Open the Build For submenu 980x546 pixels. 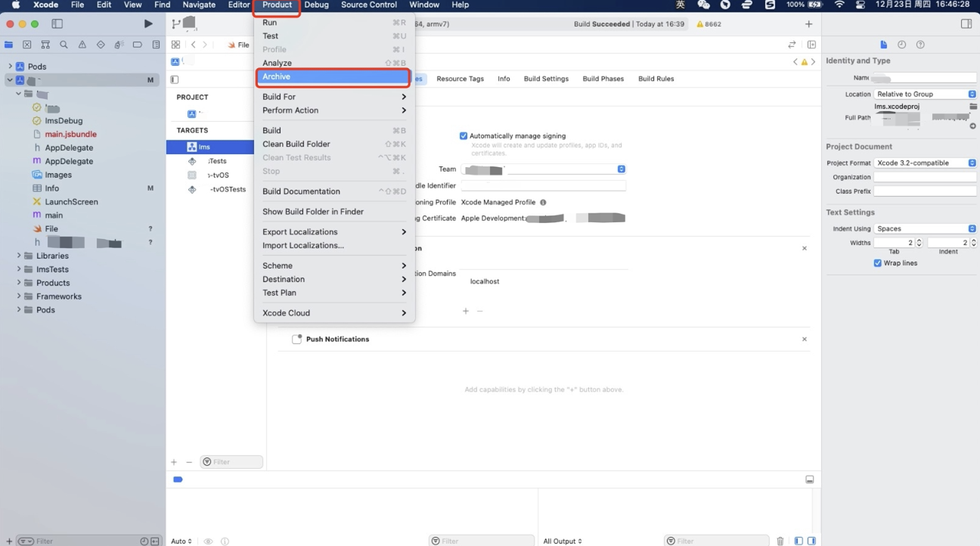tap(334, 97)
